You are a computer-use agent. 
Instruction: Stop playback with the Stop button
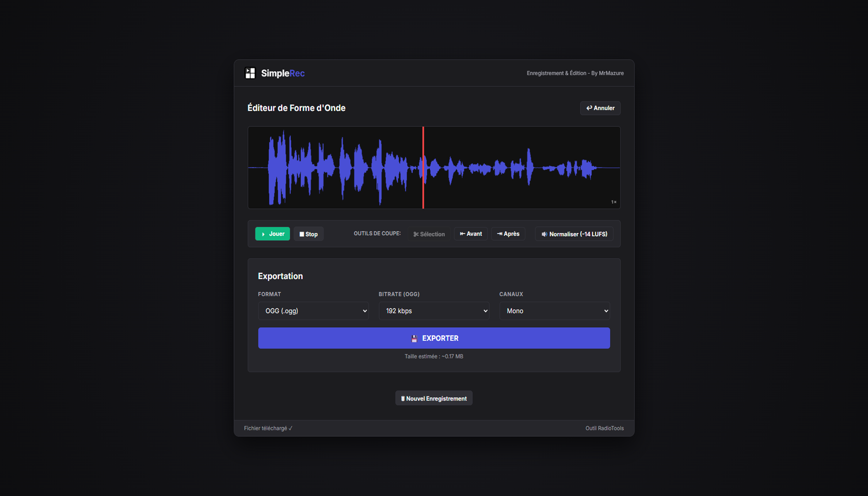tap(308, 234)
